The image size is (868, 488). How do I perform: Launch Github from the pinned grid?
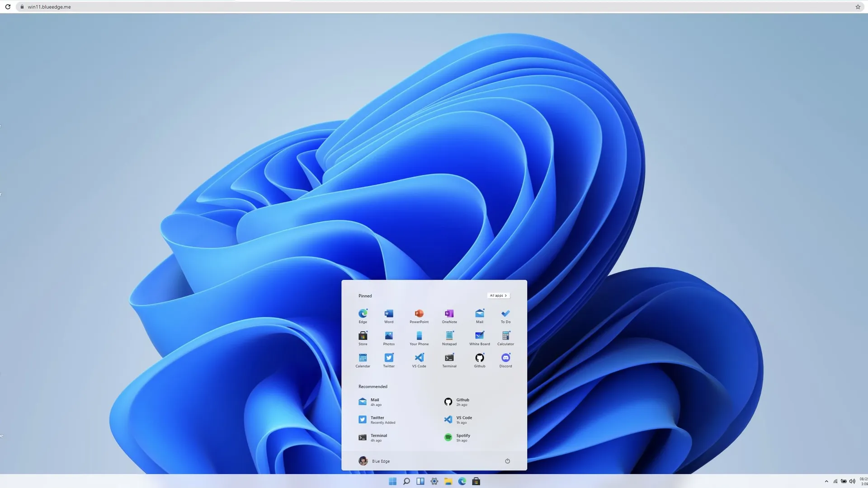pos(480,358)
